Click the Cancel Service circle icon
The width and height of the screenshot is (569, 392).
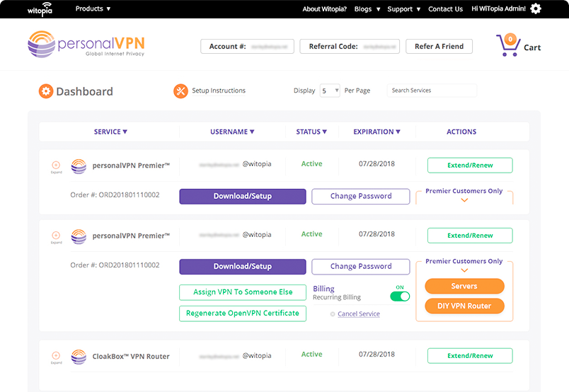pos(333,314)
